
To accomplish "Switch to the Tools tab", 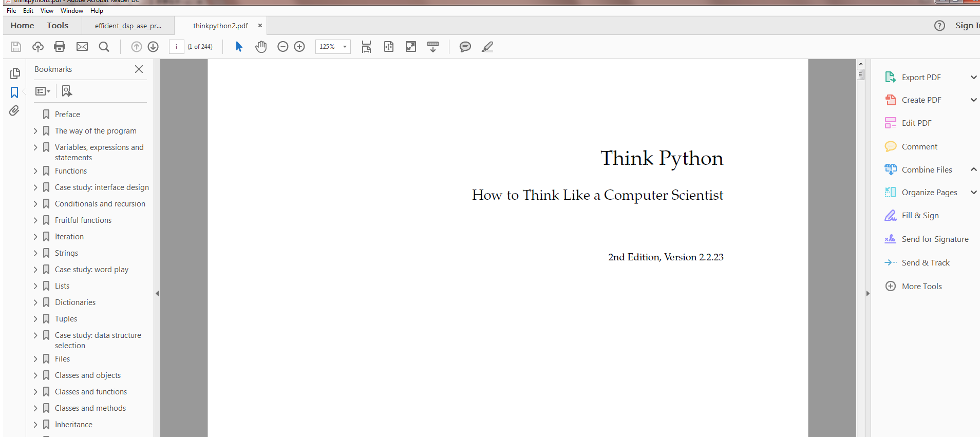I will click(58, 26).
